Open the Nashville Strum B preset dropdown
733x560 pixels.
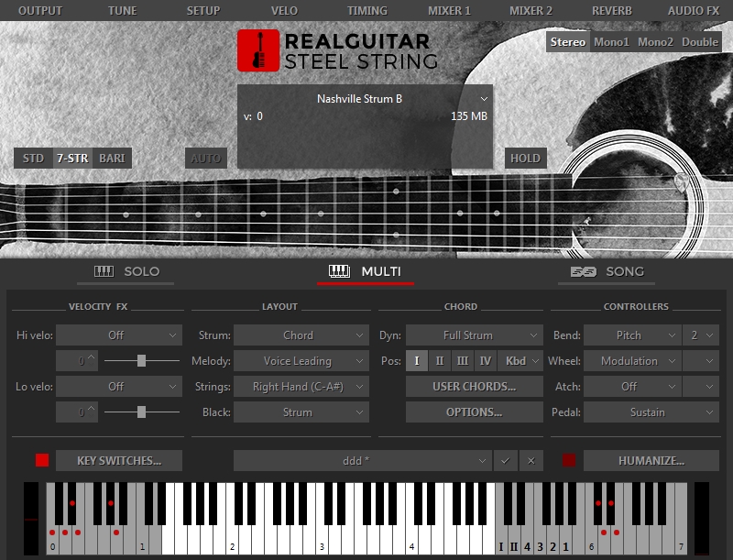(485, 99)
